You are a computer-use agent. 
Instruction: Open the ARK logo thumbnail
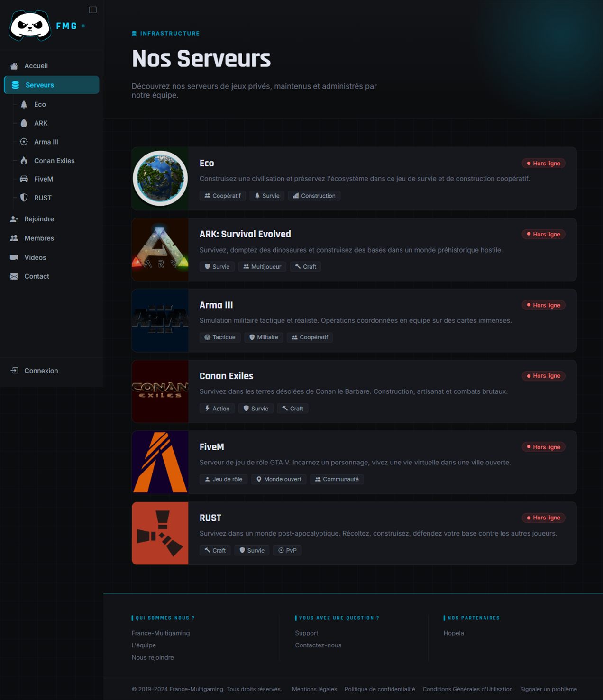point(160,250)
